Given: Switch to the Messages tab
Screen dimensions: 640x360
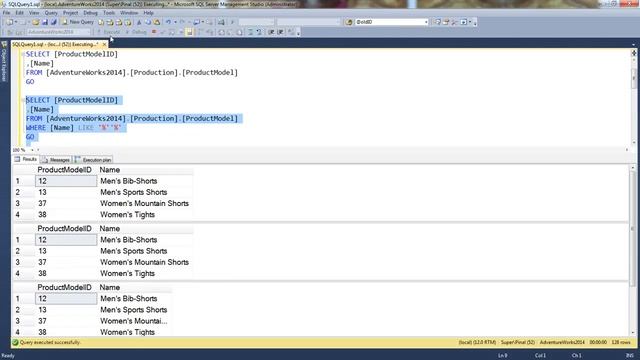Looking at the screenshot, I should click(56, 160).
